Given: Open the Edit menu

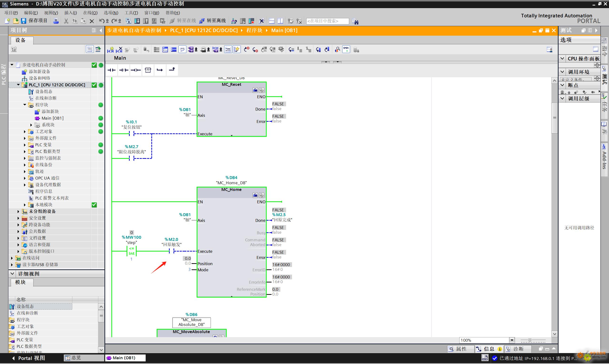Looking at the screenshot, I should click(x=31, y=13).
